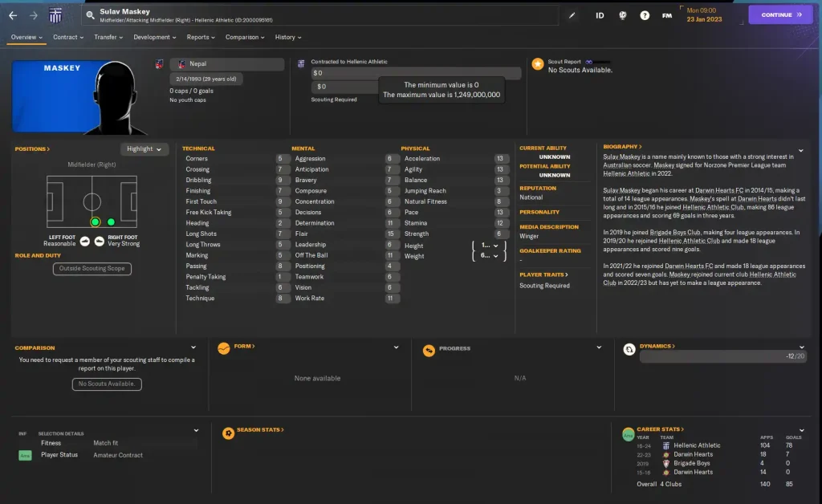The height and width of the screenshot is (504, 822).
Task: Open the Form heading link
Action: click(244, 347)
